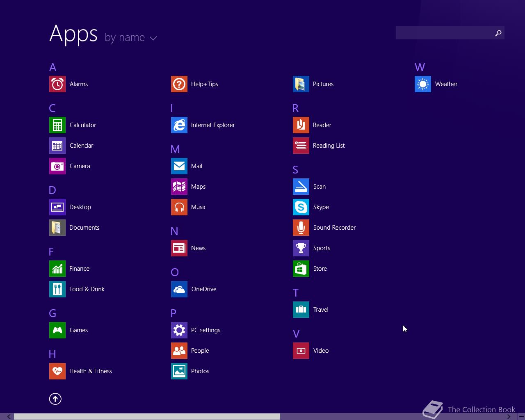Launch the Finance app icon
Viewport: 525px width, 420px height.
[x=57, y=269]
